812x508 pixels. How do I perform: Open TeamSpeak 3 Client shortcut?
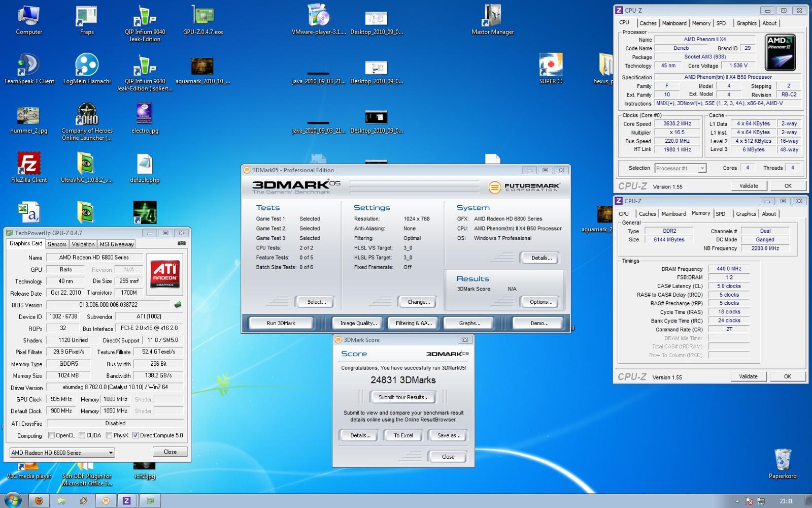(x=29, y=70)
